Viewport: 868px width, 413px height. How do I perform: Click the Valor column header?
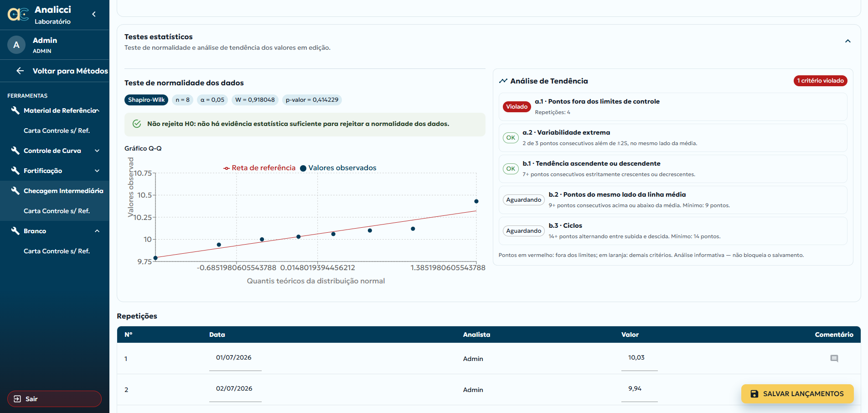630,335
